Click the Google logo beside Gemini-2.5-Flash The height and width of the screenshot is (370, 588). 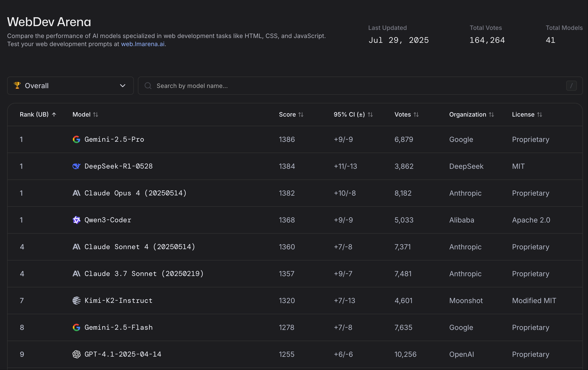pyautogui.click(x=76, y=327)
